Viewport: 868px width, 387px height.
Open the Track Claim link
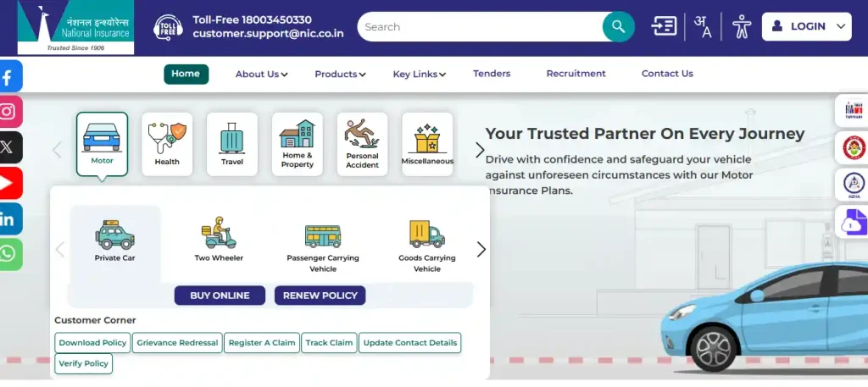click(x=329, y=343)
